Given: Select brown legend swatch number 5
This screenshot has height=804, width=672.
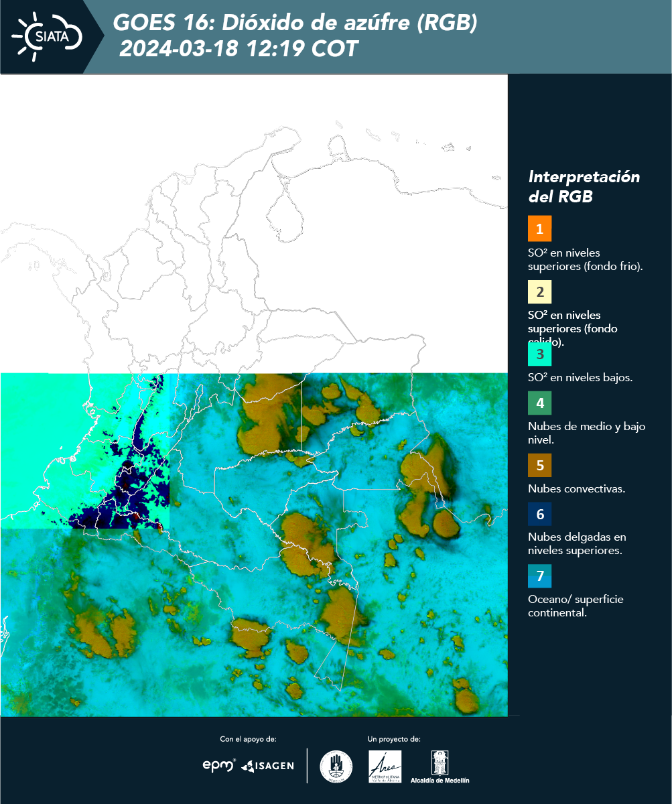Looking at the screenshot, I should [539, 465].
